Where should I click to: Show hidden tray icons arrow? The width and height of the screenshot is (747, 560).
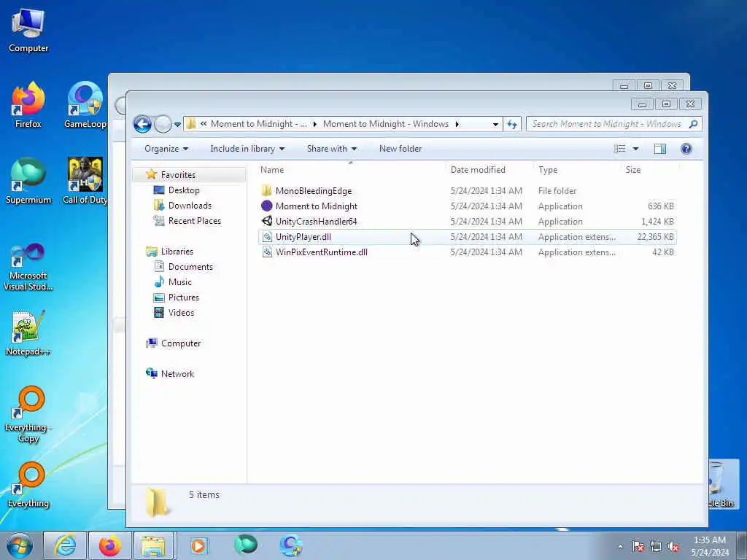point(620,547)
